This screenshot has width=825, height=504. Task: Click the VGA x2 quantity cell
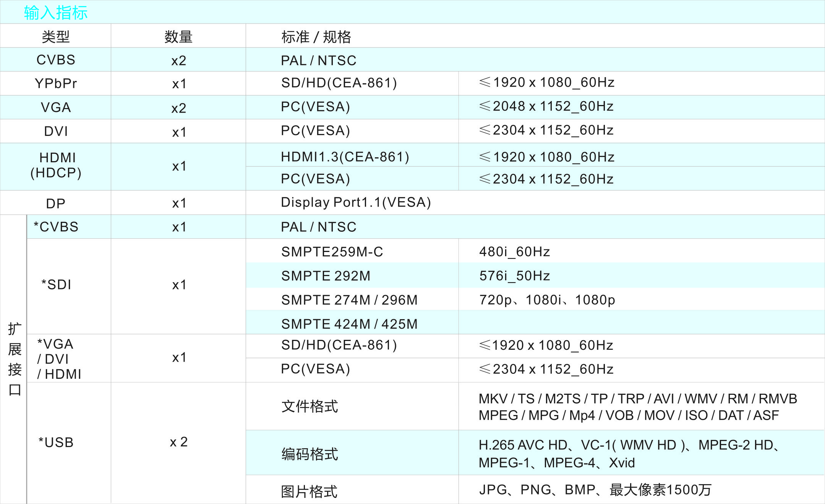click(x=178, y=108)
